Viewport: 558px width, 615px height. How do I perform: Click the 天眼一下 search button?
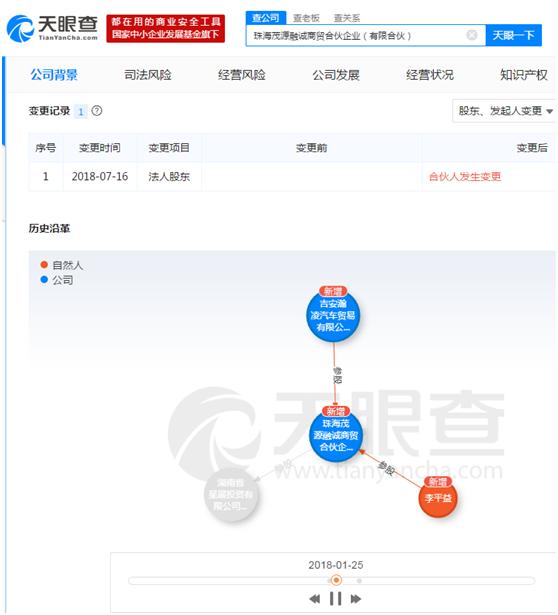[x=513, y=35]
